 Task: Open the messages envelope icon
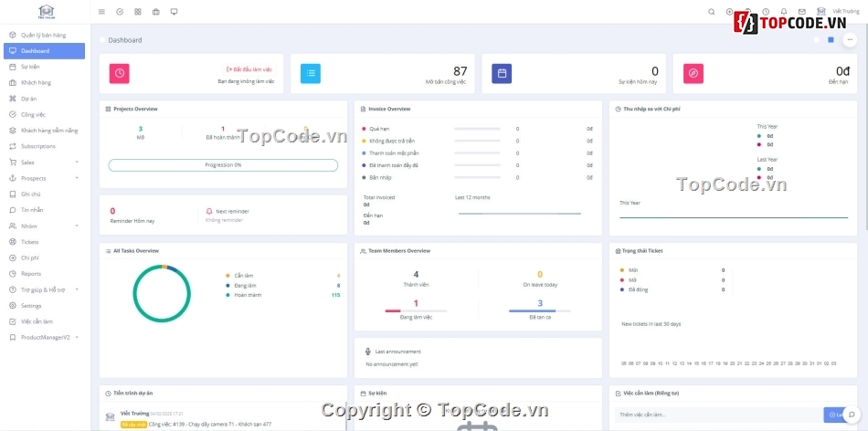[801, 12]
